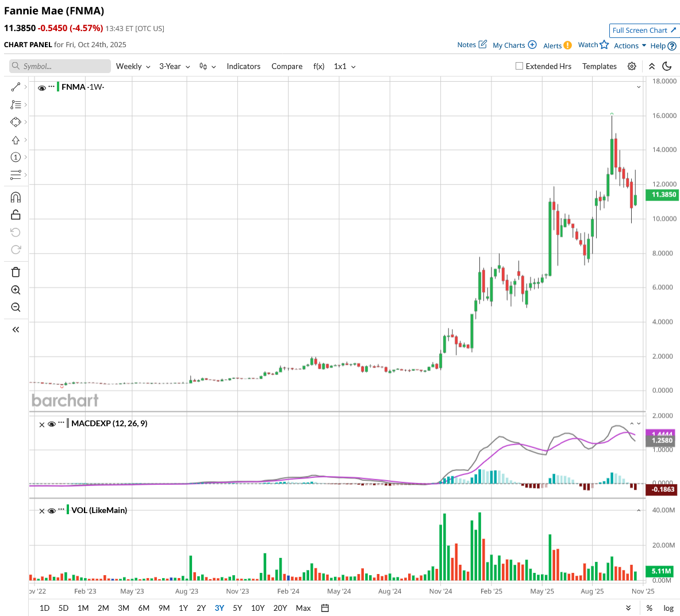
Task: Expand the bottom bar double chevron
Action: 628,608
